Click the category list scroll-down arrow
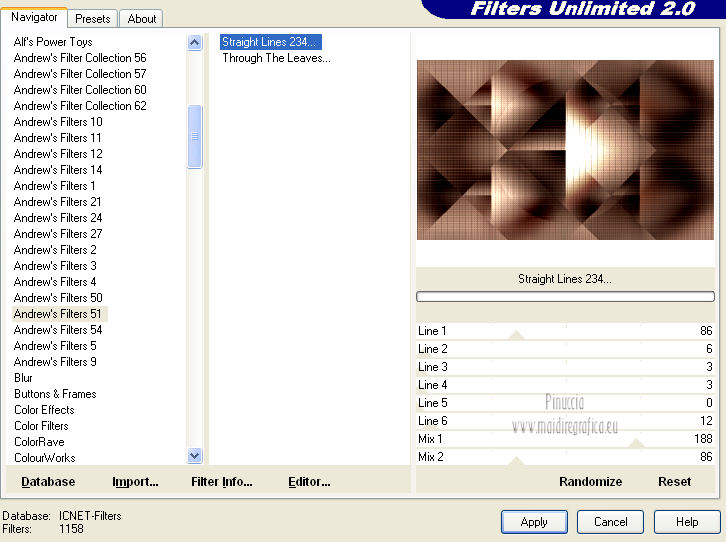The height and width of the screenshot is (542, 726). click(194, 455)
